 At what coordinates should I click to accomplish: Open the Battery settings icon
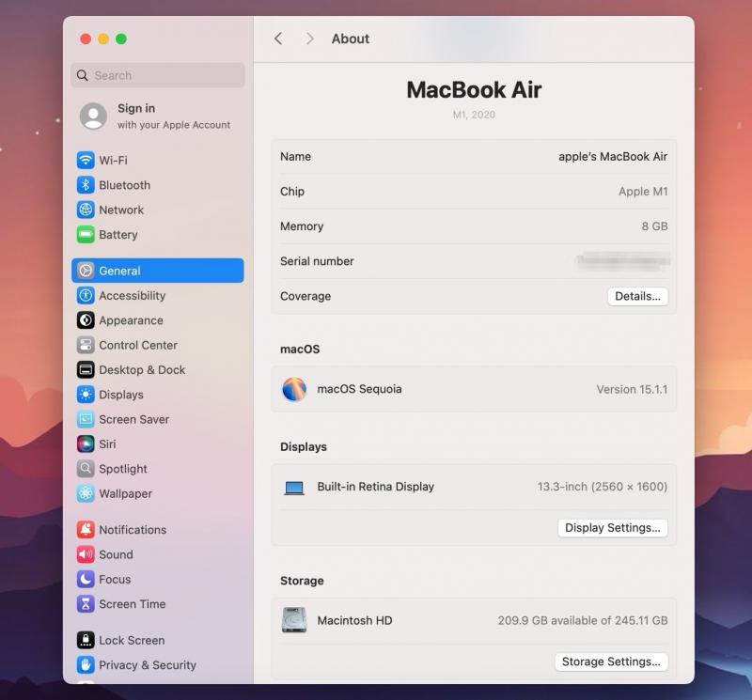pyautogui.click(x=86, y=235)
